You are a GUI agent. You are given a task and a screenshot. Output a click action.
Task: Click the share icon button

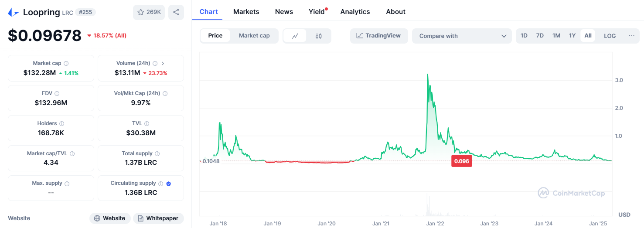click(176, 12)
